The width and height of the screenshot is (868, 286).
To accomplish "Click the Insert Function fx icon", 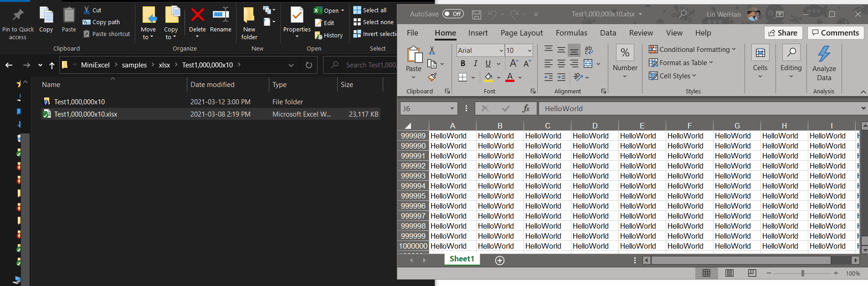I will pyautogui.click(x=526, y=108).
